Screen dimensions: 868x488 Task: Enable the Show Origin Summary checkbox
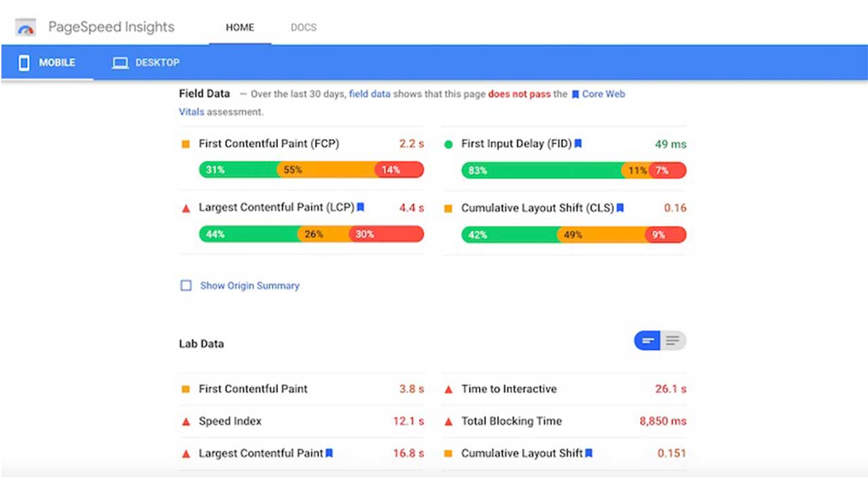186,285
